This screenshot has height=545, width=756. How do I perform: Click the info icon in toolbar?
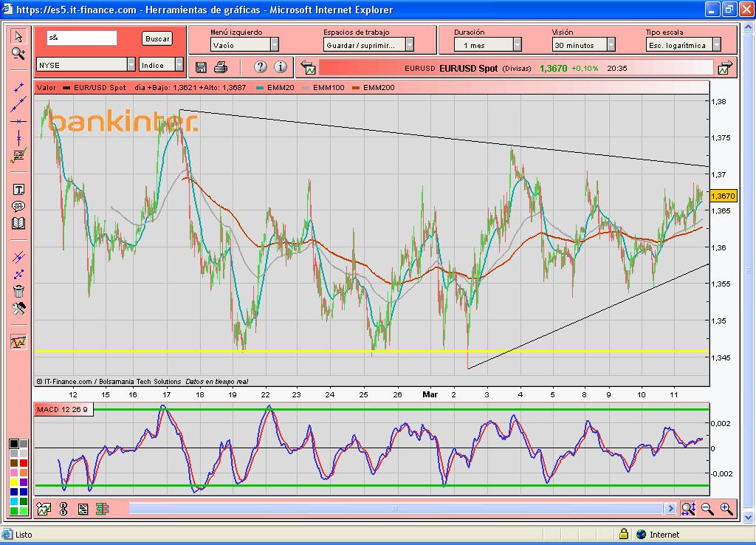(281, 67)
